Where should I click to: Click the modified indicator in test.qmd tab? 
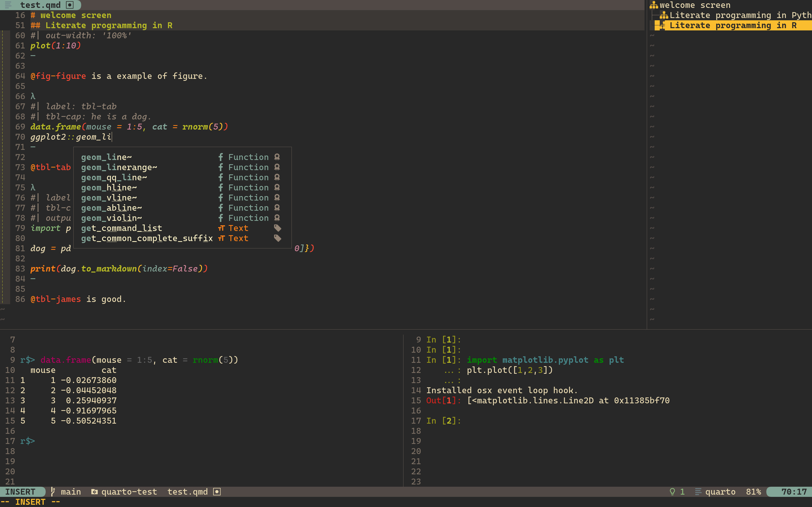click(x=70, y=5)
